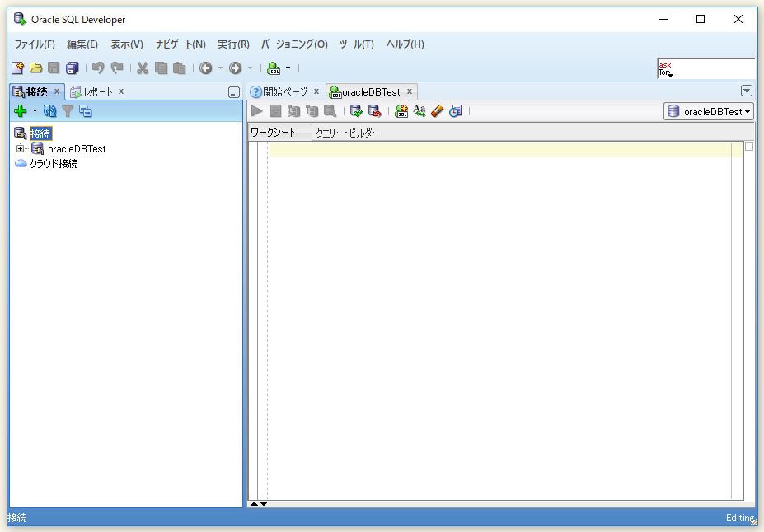Open the ツール(T) menu
Screen dimensions: 764x532
pyautogui.click(x=357, y=44)
